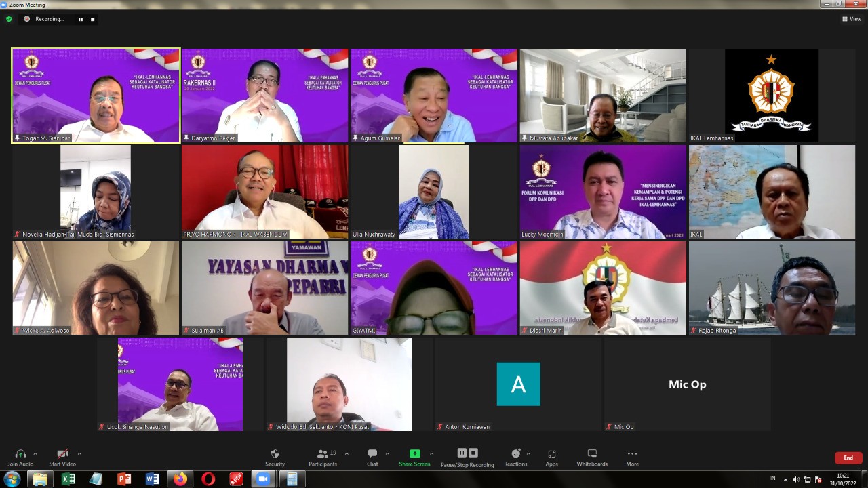Open the Chat panel

(x=372, y=457)
